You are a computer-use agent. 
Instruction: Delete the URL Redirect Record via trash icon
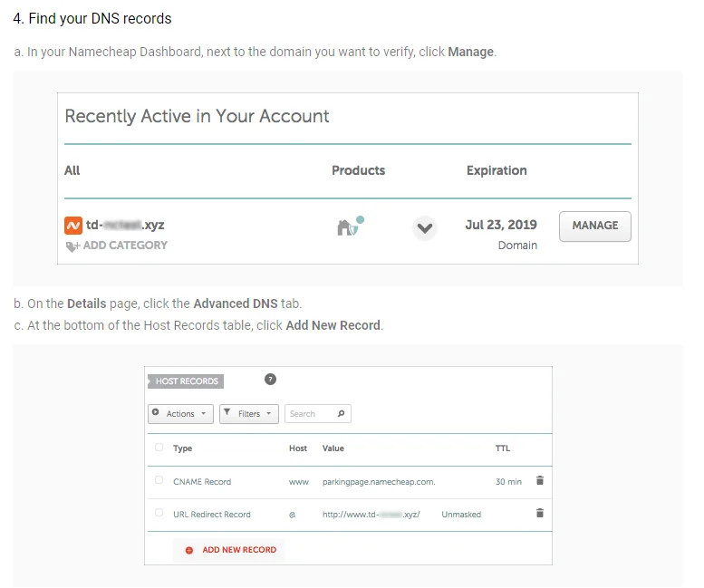click(540, 514)
